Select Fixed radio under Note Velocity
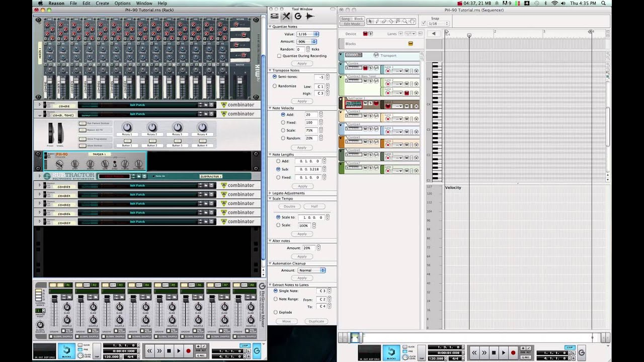644x362 pixels. pos(283,122)
